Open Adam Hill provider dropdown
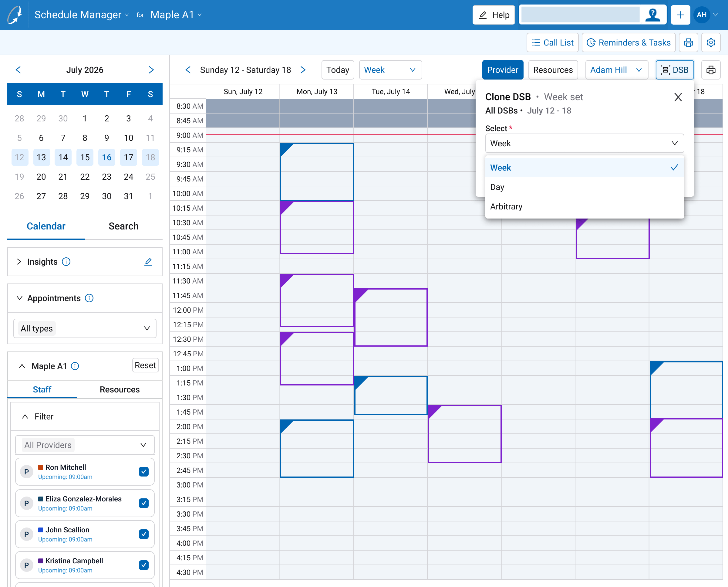The image size is (728, 587). tap(616, 70)
